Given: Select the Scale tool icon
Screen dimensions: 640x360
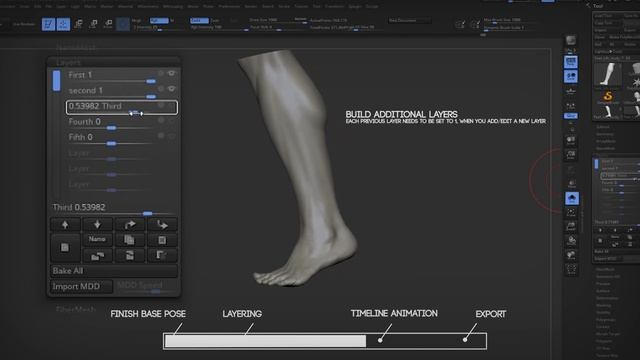Looking at the screenshot, I should coord(93,24).
